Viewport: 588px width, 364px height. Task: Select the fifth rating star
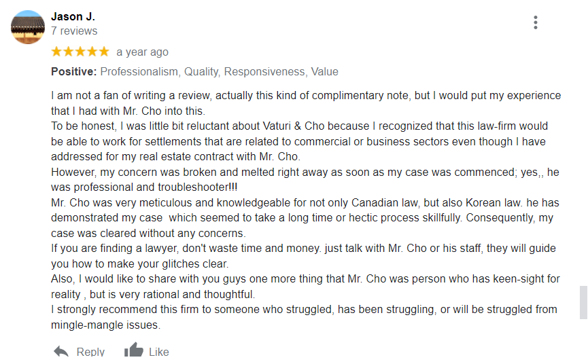104,52
